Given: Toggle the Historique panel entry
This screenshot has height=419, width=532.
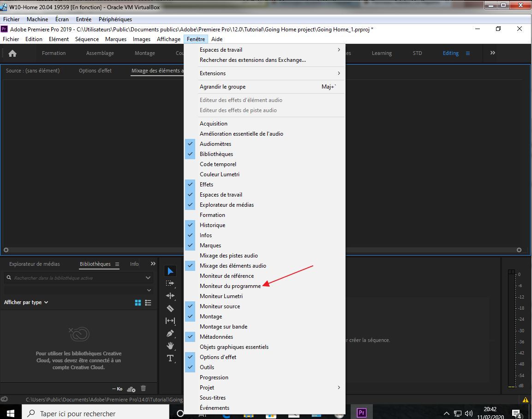Looking at the screenshot, I should tap(264, 225).
